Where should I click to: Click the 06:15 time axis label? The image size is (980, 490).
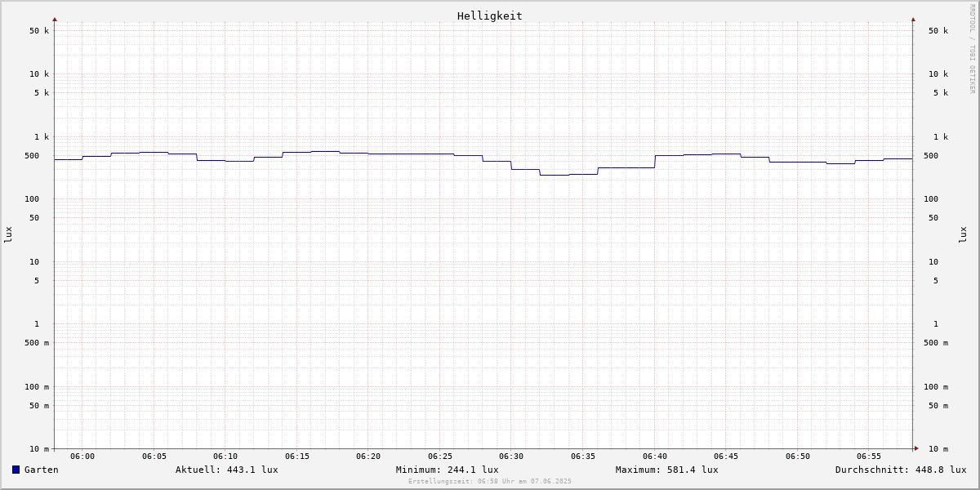[297, 457]
